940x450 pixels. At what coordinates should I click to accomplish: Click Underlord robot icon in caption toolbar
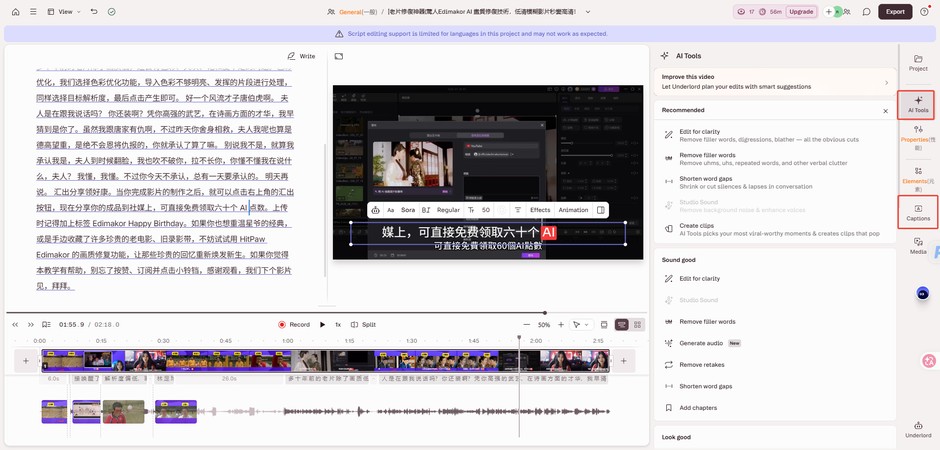(375, 210)
